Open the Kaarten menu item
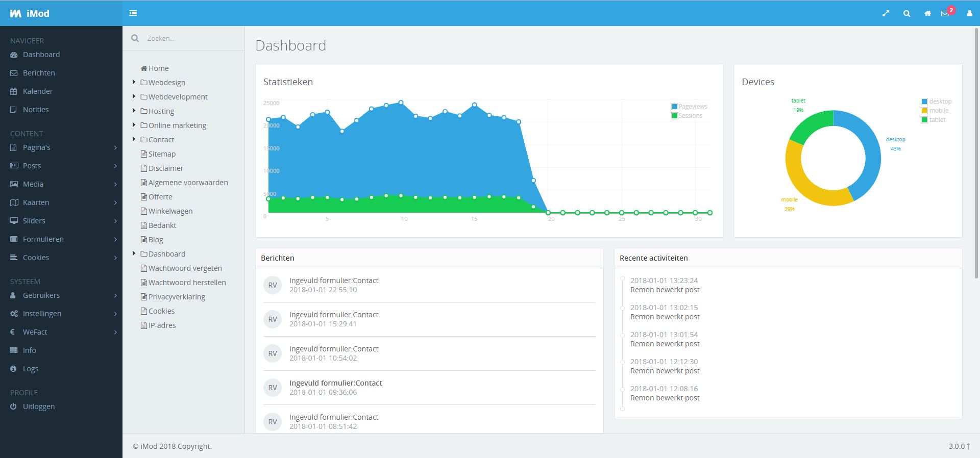980x458 pixels. tap(61, 202)
